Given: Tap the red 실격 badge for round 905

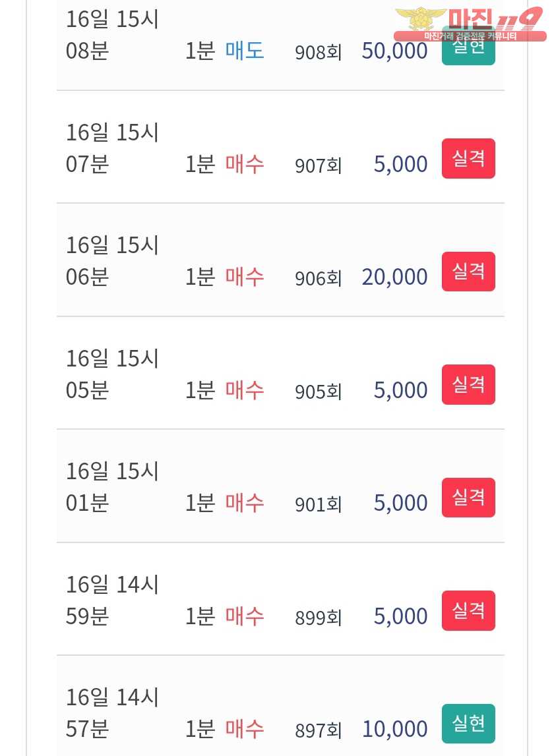Looking at the screenshot, I should pyautogui.click(x=468, y=384).
